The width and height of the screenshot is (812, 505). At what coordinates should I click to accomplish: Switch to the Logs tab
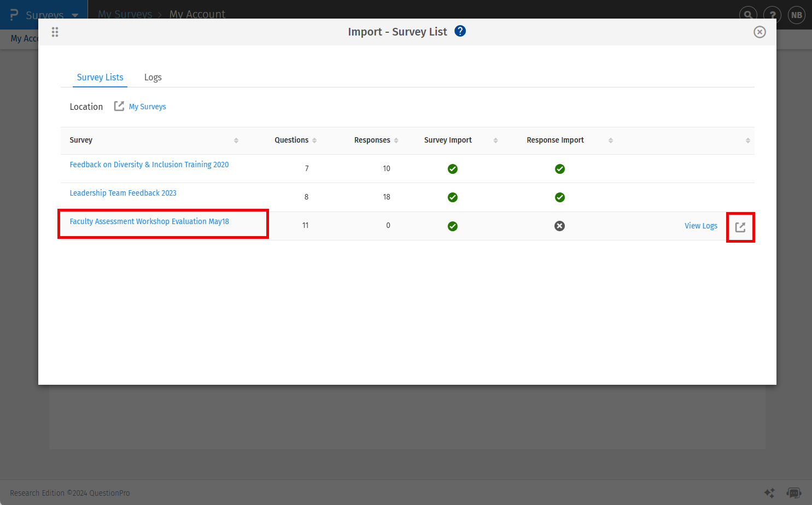[x=153, y=78]
